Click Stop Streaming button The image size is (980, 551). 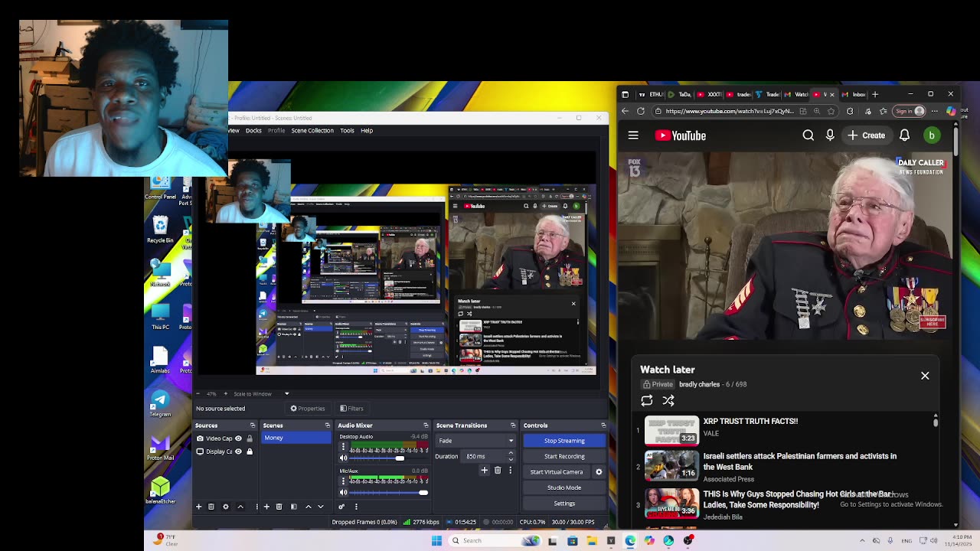(564, 441)
